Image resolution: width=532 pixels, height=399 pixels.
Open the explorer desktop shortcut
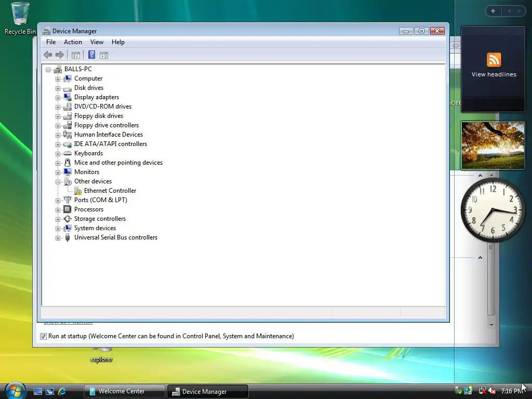pyautogui.click(x=101, y=354)
